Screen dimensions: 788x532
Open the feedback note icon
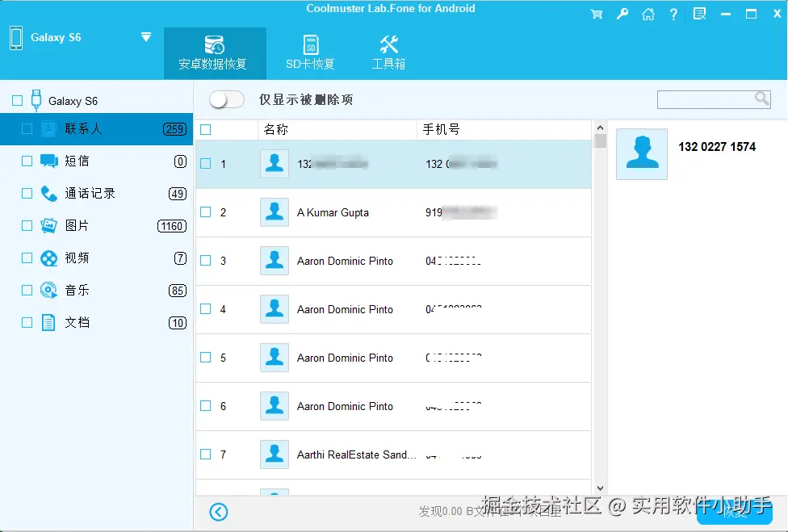click(699, 14)
